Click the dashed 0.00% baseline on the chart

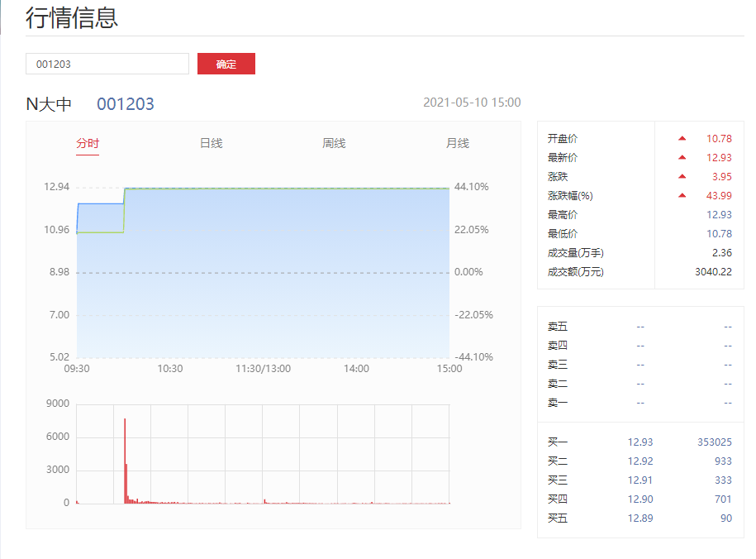click(263, 272)
